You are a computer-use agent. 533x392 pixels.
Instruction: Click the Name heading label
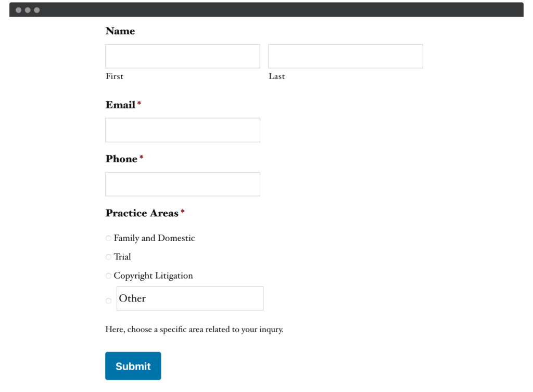[x=120, y=31]
